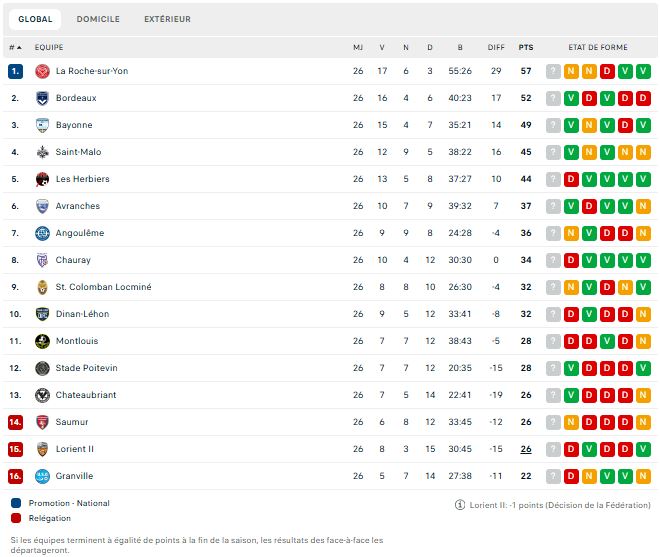The width and height of the screenshot is (660, 557).
Task: Sort table by the PTS column header
Action: tap(525, 47)
